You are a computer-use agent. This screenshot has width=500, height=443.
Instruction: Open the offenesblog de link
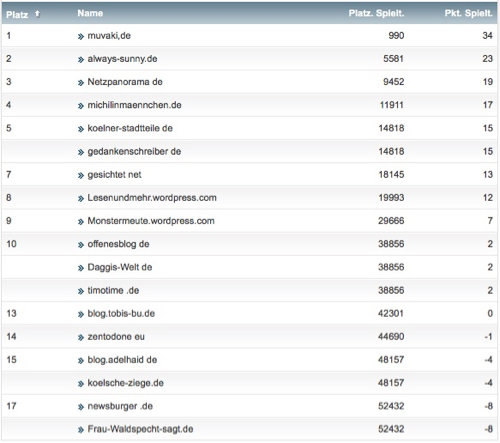tap(118, 244)
